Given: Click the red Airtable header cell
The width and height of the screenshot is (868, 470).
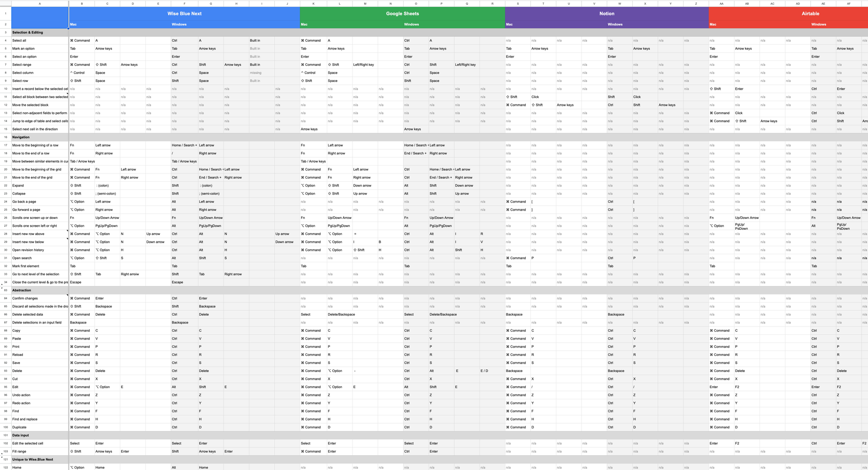Looking at the screenshot, I should [810, 13].
